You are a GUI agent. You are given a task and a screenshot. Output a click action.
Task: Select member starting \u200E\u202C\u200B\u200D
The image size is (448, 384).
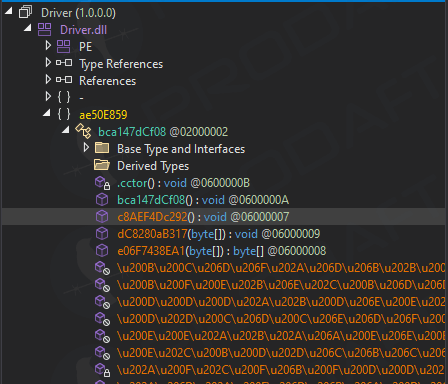pos(281,353)
